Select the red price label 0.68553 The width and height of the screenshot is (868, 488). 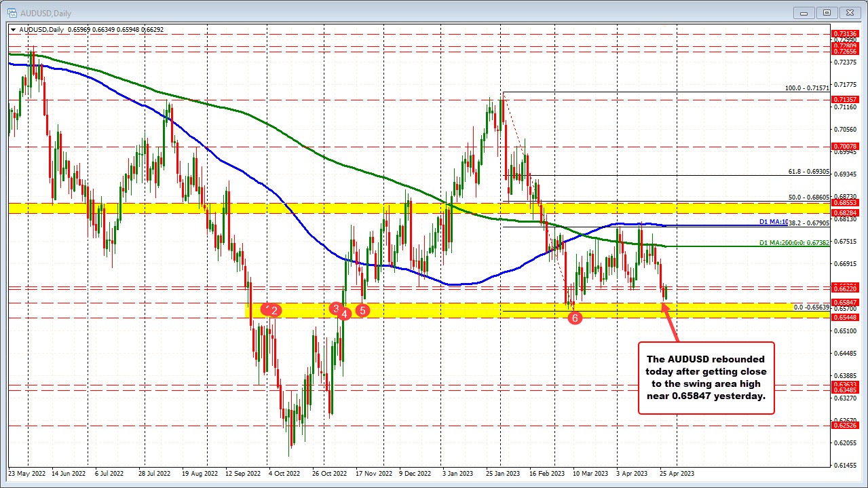click(x=845, y=202)
